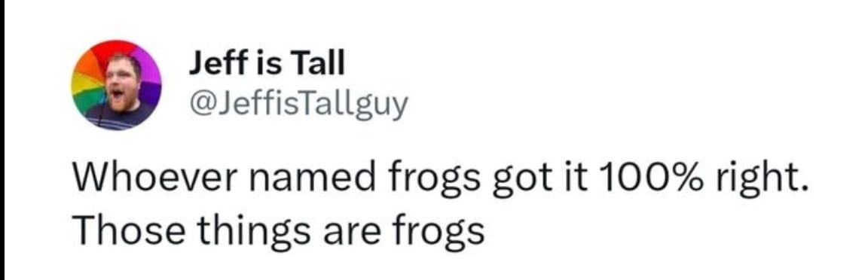The height and width of the screenshot is (280, 868).
Task: Click the word 'are' in the second line
Action: 353,233
